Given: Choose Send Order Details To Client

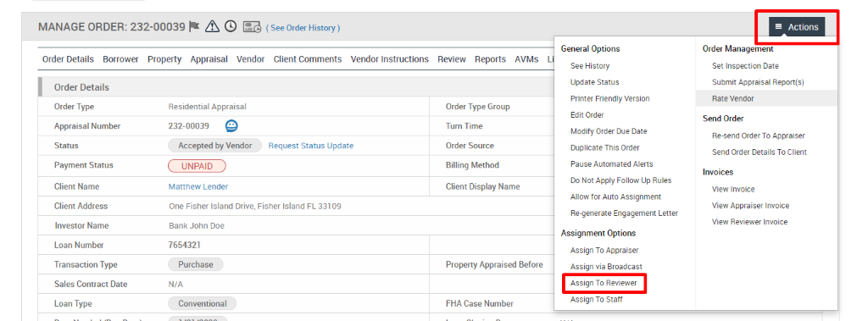Looking at the screenshot, I should click(x=759, y=152).
